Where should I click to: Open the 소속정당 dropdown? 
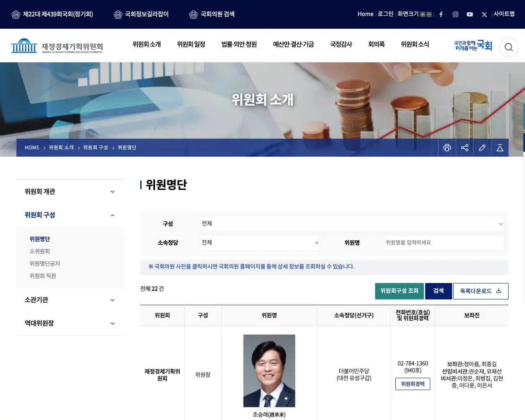click(260, 243)
